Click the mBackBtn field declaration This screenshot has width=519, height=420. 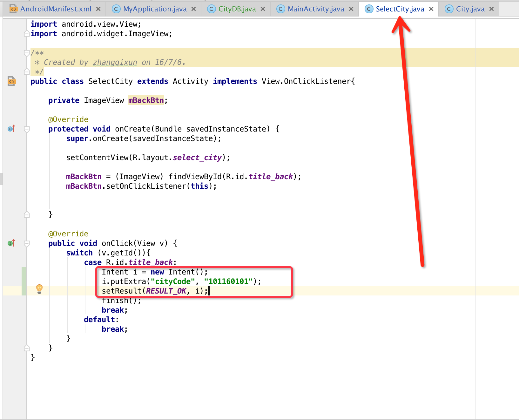[146, 100]
